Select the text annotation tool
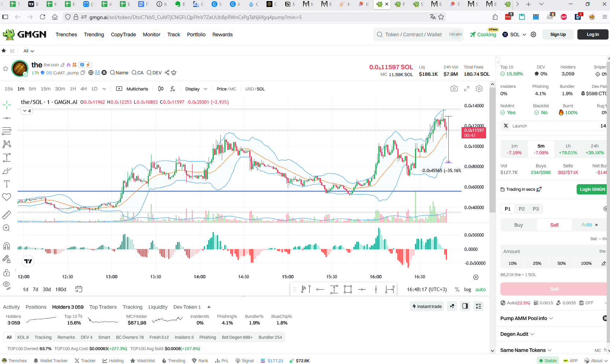 [7, 184]
